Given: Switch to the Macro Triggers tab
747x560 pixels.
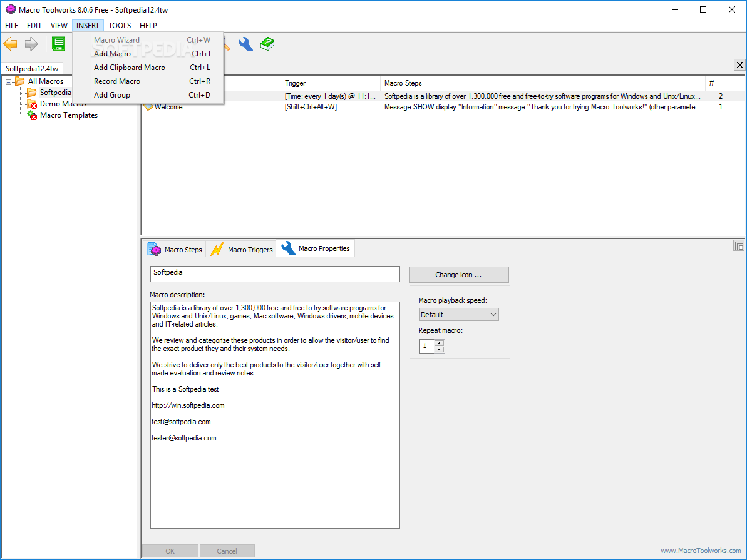Looking at the screenshot, I should (x=242, y=249).
